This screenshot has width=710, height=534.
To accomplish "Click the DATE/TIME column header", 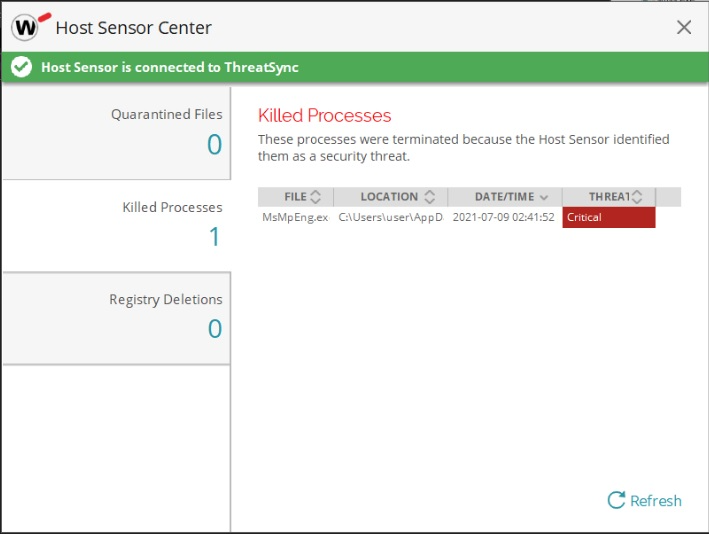I will (x=504, y=197).
